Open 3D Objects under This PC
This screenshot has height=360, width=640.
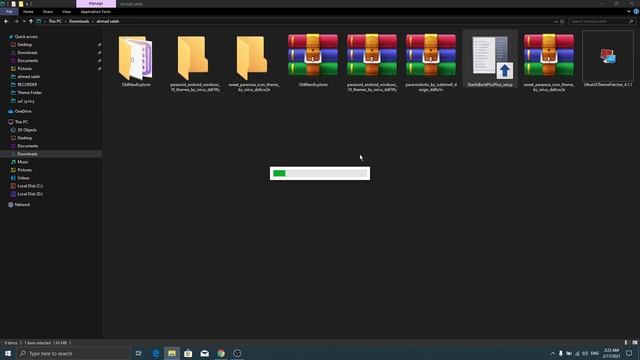click(27, 130)
